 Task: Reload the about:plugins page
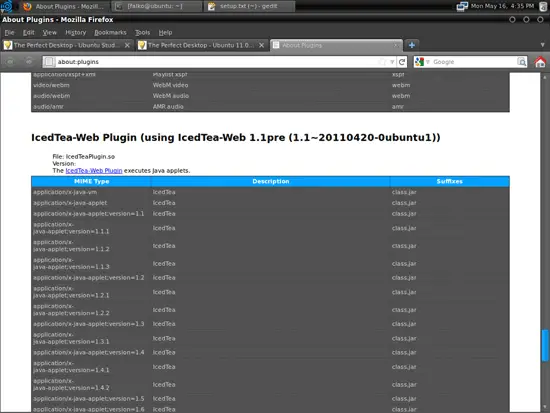coord(402,62)
